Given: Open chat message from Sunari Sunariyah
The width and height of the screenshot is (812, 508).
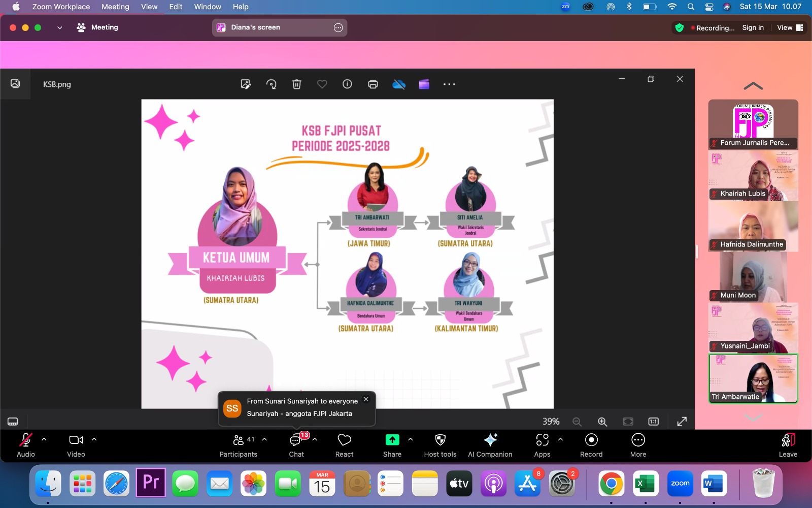Looking at the screenshot, I should (x=297, y=408).
